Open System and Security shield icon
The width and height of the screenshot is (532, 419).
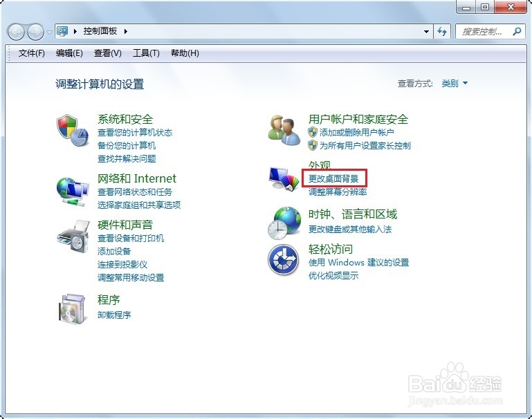click(x=72, y=130)
